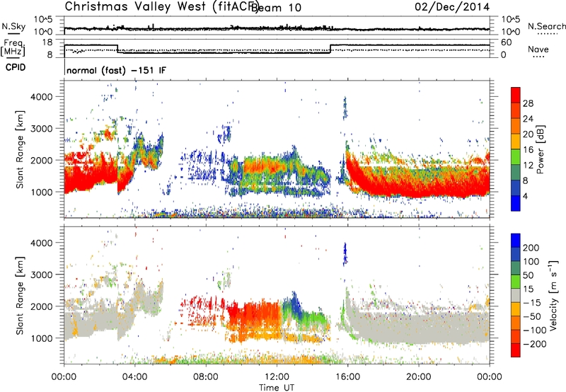Select the "N.Sky" legend label

pyautogui.click(x=13, y=26)
